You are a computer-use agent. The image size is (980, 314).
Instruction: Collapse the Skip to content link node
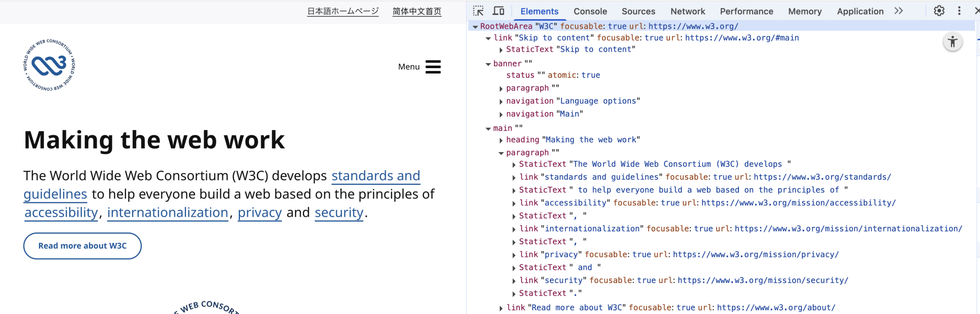(x=488, y=38)
